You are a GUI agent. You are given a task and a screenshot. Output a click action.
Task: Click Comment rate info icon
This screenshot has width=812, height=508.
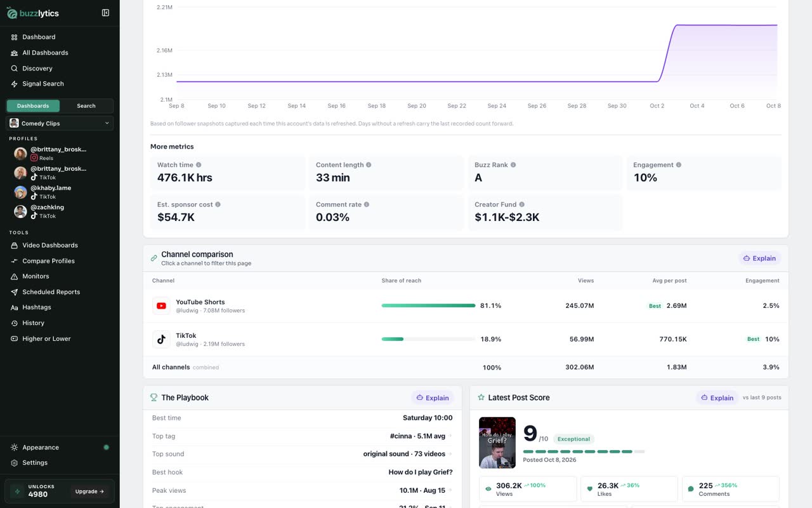(x=367, y=204)
